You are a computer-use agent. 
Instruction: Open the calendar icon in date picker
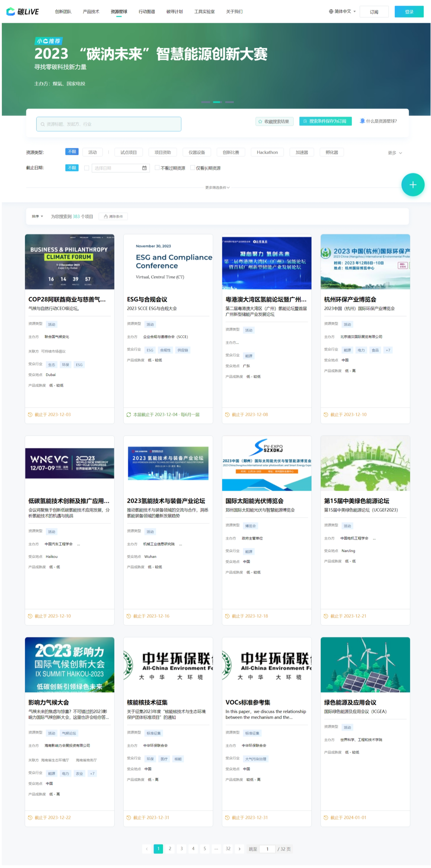[x=144, y=168]
